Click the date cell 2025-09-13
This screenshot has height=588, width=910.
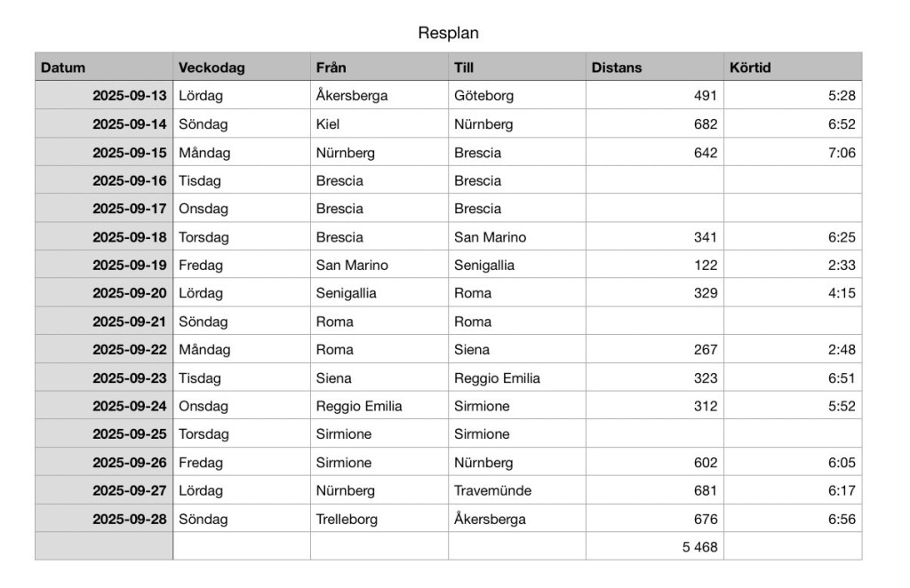[130, 95]
